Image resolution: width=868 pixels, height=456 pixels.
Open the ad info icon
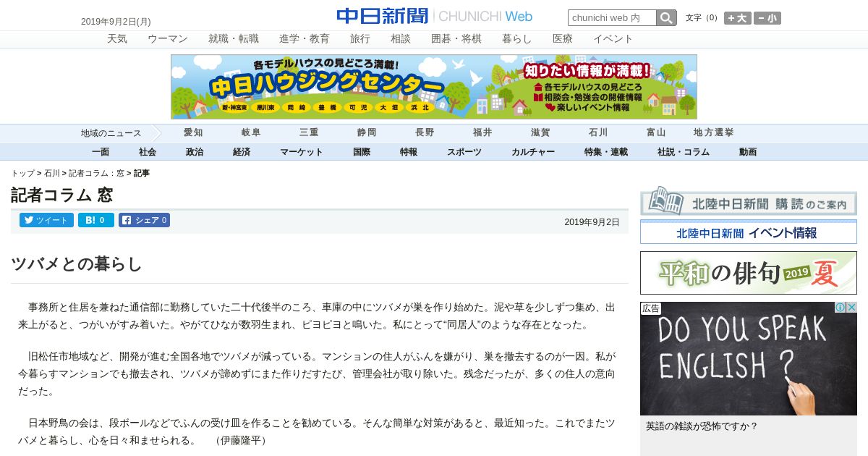(841, 308)
